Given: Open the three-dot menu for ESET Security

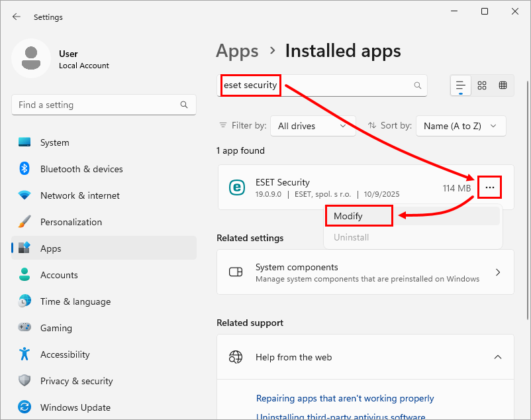Looking at the screenshot, I should click(x=489, y=188).
